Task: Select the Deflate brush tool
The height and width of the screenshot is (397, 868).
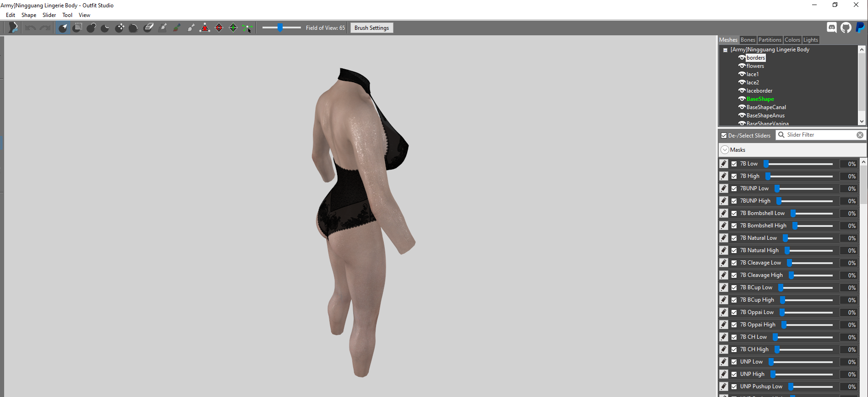Action: click(x=105, y=28)
